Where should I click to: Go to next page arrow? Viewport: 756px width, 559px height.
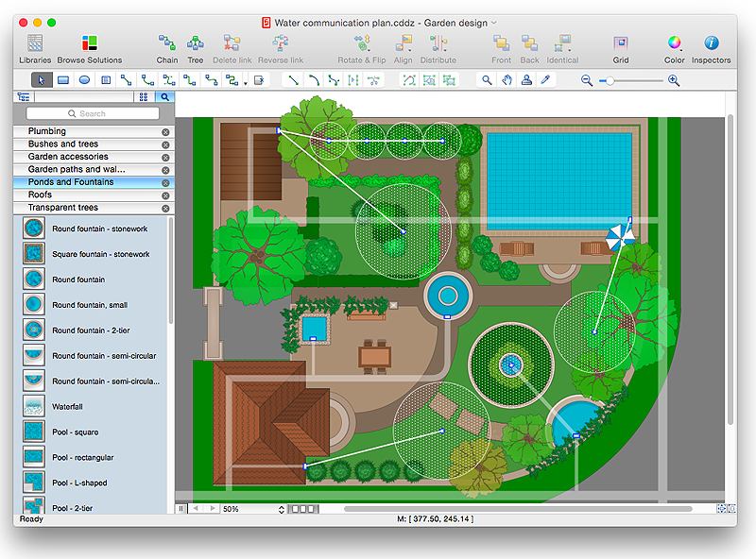point(212,508)
